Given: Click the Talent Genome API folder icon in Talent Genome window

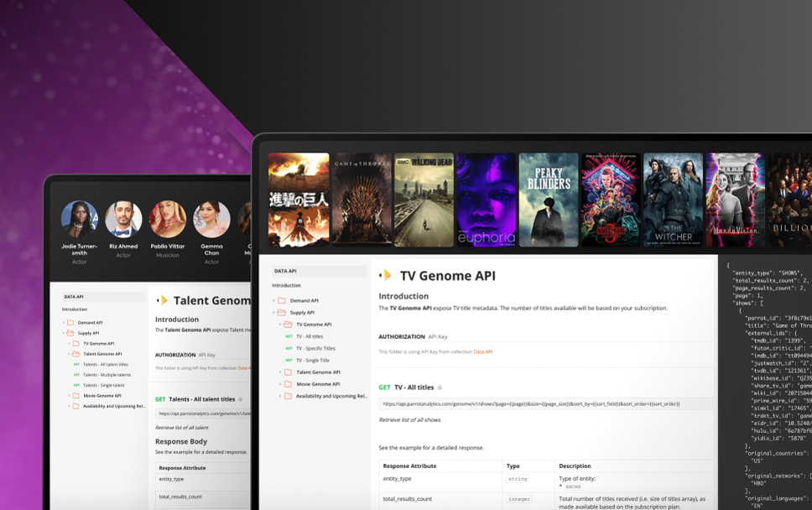Looking at the screenshot, I should pyautogui.click(x=76, y=354).
